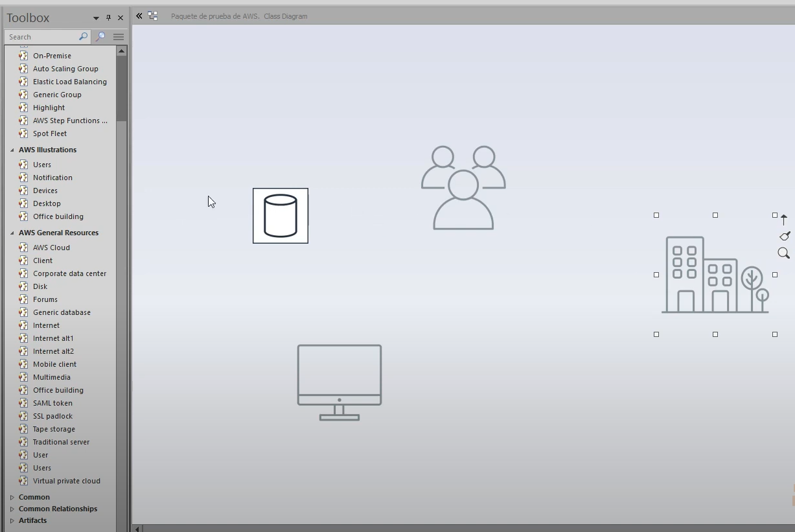Expand the Artifacts toolbox group

coord(12,520)
